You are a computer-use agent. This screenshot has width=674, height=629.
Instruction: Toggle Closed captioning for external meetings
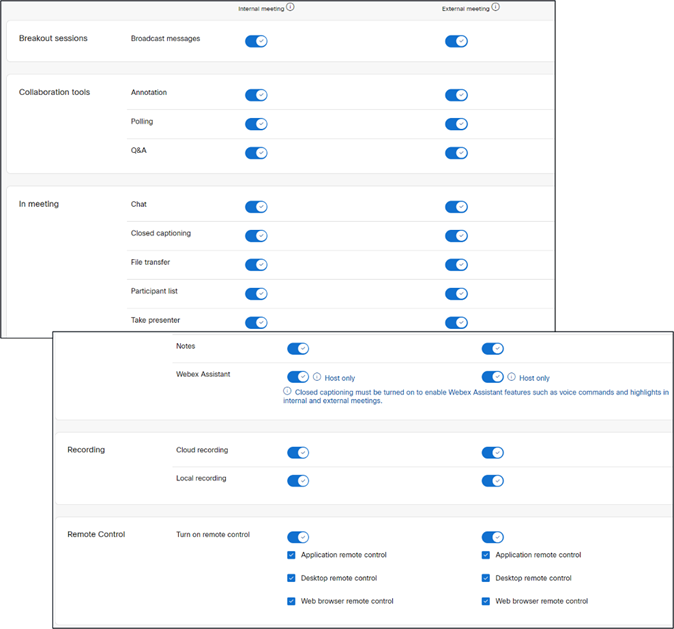(456, 236)
